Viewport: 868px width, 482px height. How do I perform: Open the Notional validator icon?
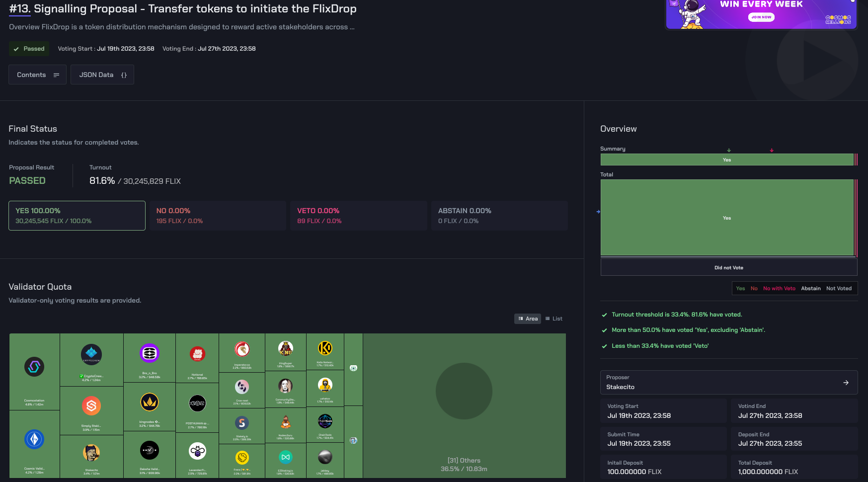pyautogui.click(x=197, y=354)
